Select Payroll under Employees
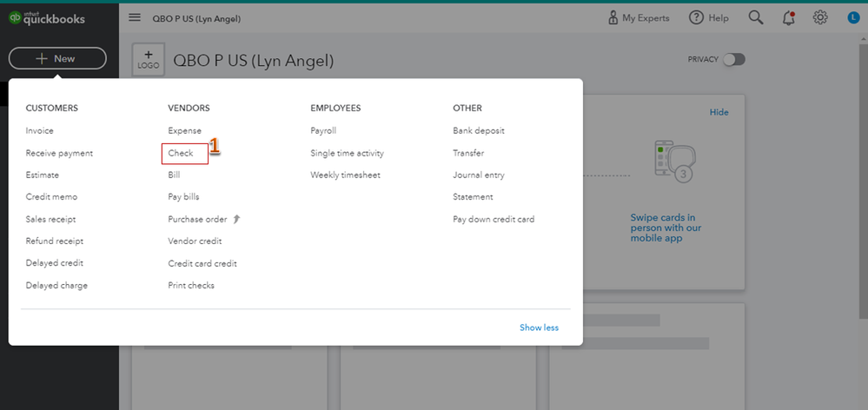 (323, 131)
